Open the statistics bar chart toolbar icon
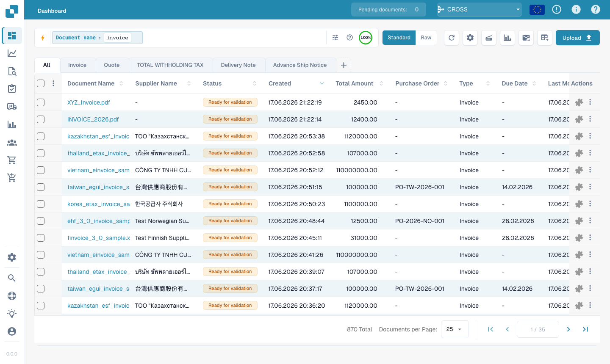The width and height of the screenshot is (610, 364). (507, 38)
